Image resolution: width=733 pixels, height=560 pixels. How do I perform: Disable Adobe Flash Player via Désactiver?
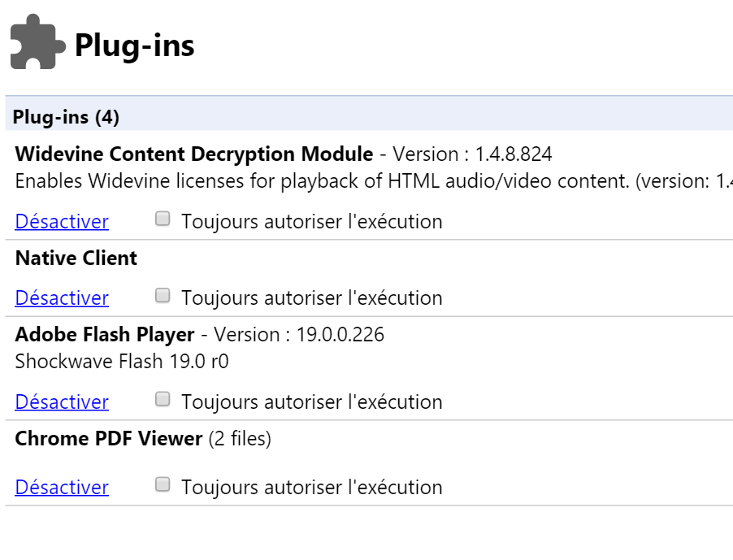pos(62,402)
